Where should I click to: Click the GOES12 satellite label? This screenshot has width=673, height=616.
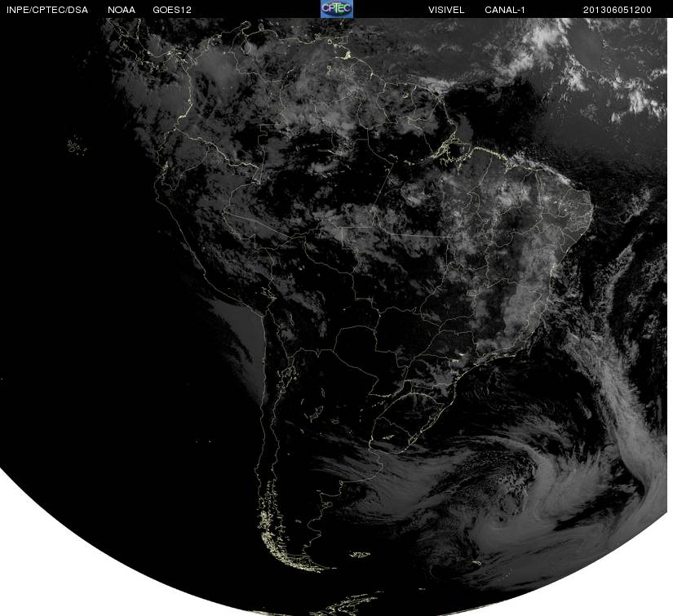171,10
